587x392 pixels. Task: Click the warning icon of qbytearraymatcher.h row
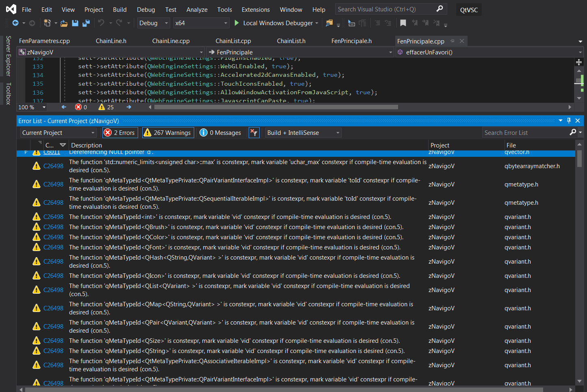37,166
